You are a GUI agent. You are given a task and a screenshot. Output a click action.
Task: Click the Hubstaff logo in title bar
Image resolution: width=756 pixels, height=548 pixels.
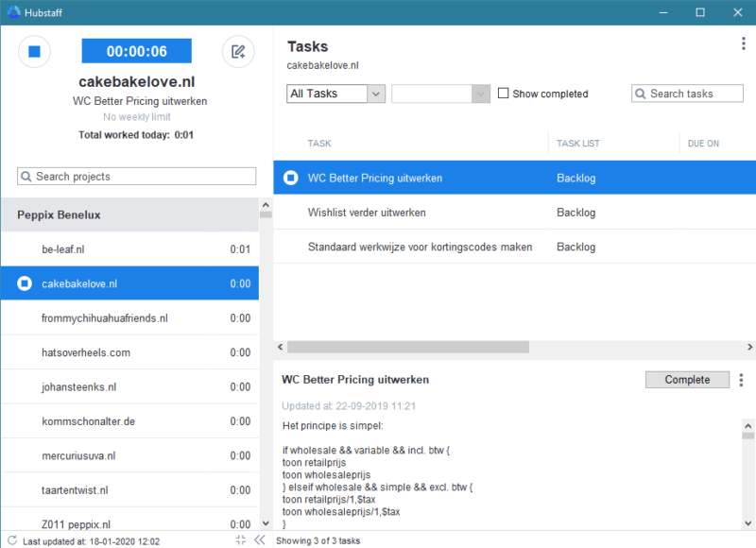tap(13, 12)
